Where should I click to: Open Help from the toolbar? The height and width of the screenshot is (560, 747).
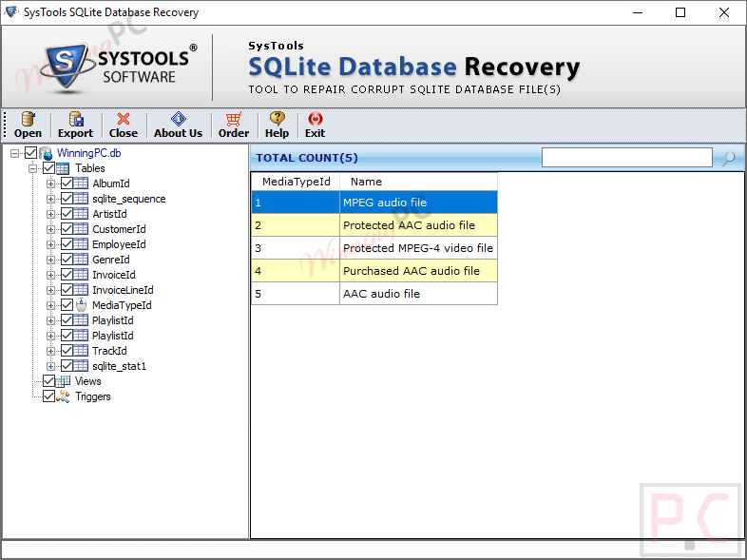(277, 120)
